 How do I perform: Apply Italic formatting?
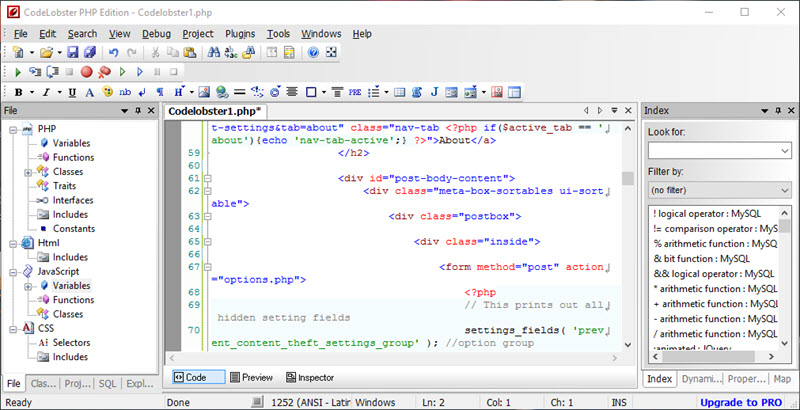click(46, 92)
